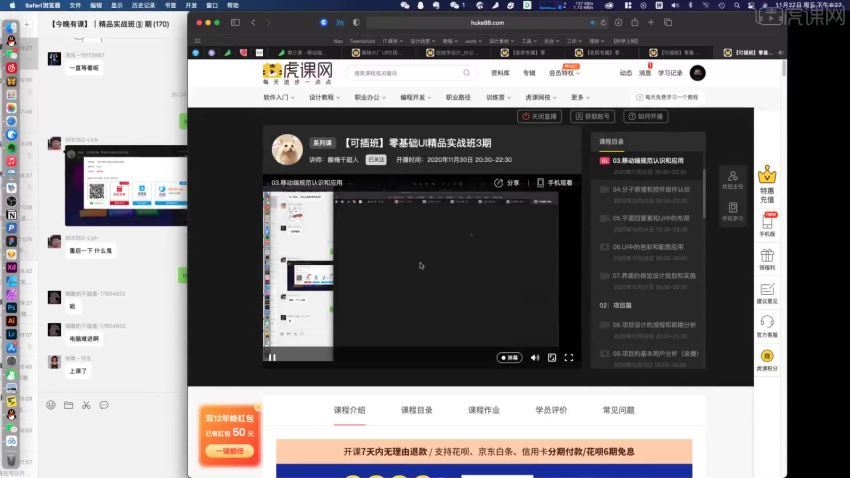Open 手机观看 mobile viewing option
Viewport: 850px width, 478px height.
click(554, 183)
